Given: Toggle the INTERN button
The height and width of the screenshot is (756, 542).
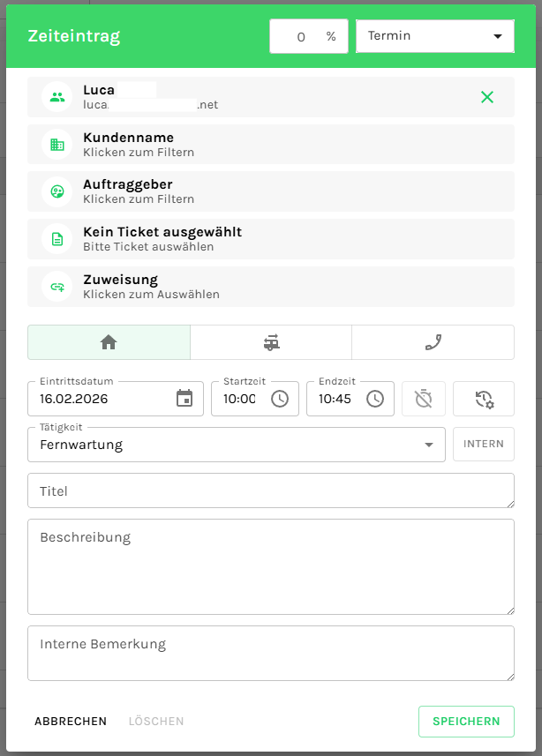Looking at the screenshot, I should click(x=484, y=445).
